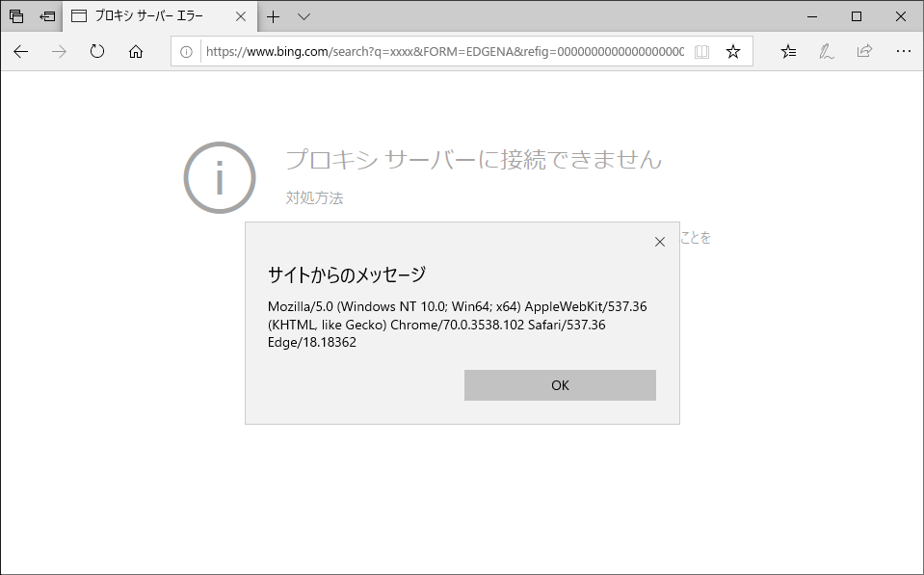924x575 pixels.
Task: Focus the bing.com address bar
Action: click(x=445, y=52)
